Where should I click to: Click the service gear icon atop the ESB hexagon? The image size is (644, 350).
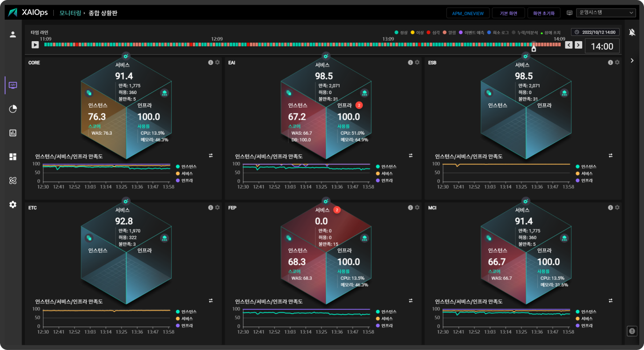pyautogui.click(x=525, y=56)
